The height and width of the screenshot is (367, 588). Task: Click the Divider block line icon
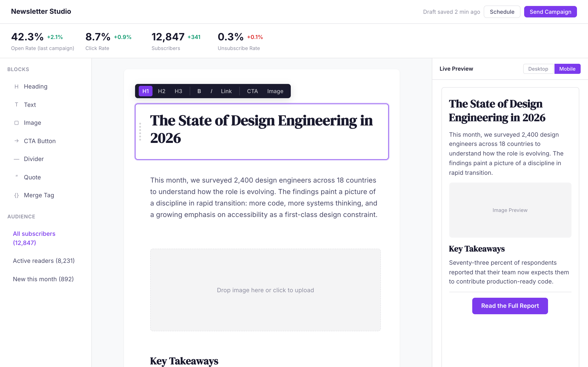(17, 159)
